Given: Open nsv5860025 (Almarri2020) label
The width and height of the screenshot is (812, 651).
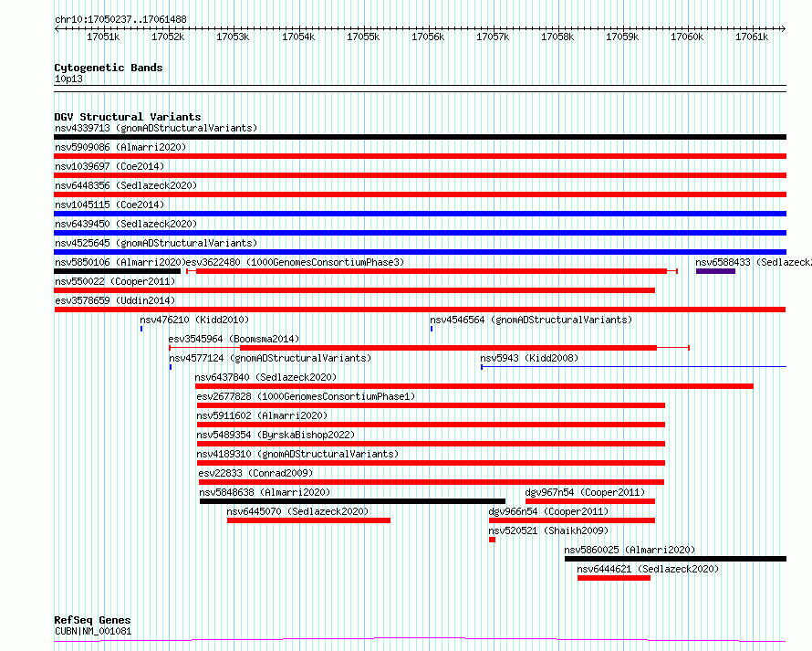Looking at the screenshot, I should [x=630, y=550].
